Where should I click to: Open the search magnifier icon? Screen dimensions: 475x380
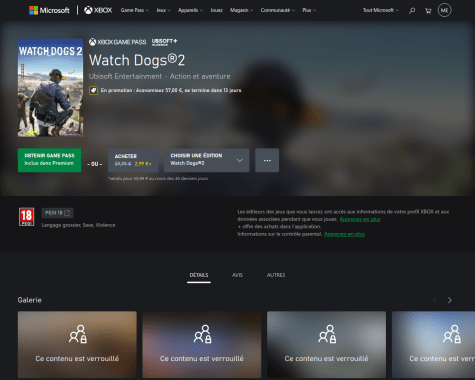pos(412,11)
